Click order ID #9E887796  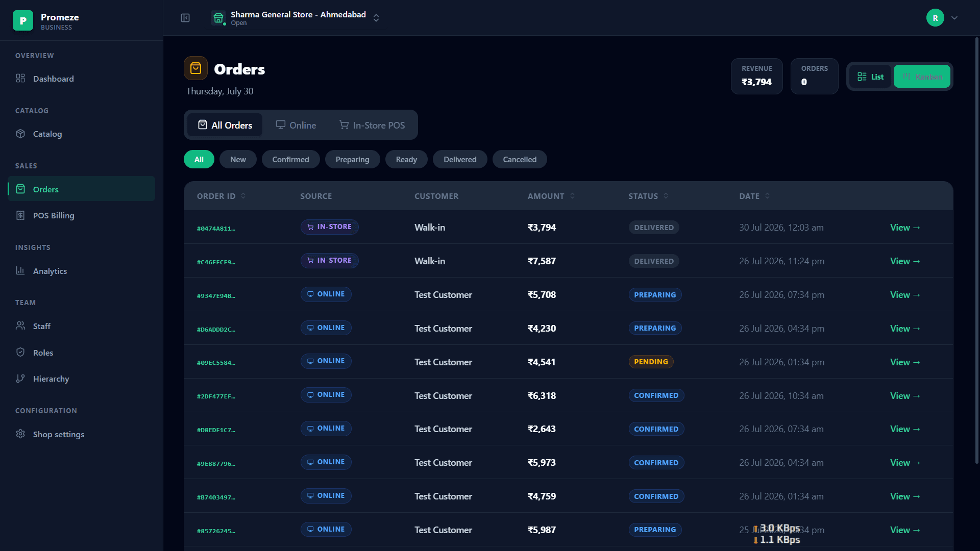coord(216,464)
